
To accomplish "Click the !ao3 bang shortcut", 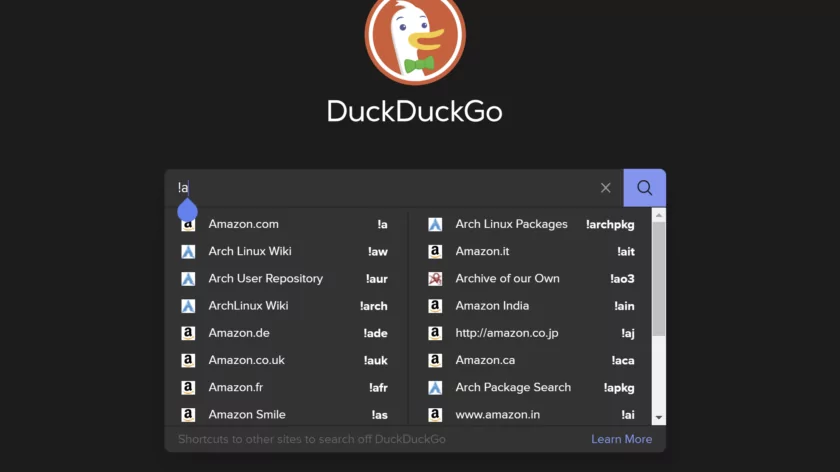I will point(622,279).
